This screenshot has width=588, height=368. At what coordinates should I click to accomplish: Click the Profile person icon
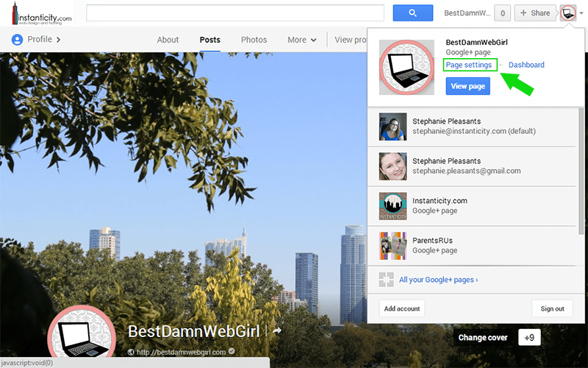click(x=17, y=40)
